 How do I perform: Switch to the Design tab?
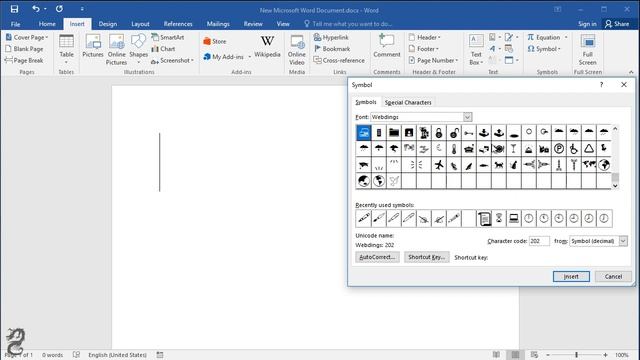[108, 24]
